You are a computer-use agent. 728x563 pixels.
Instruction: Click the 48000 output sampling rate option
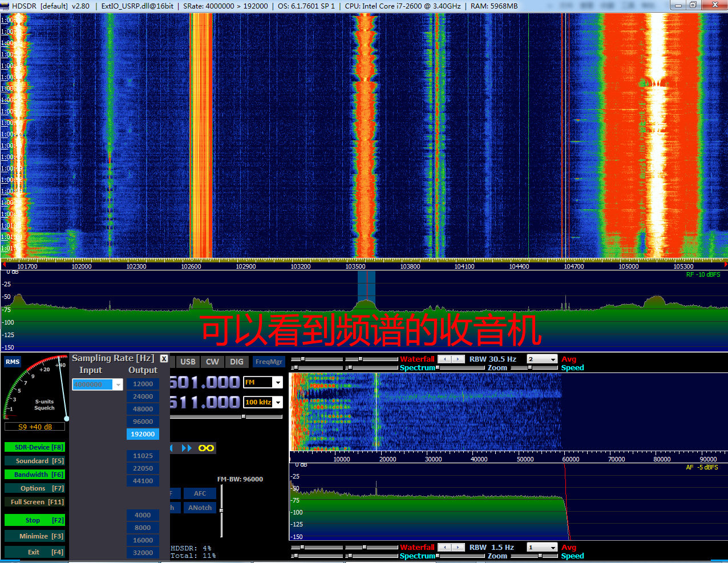(x=143, y=409)
